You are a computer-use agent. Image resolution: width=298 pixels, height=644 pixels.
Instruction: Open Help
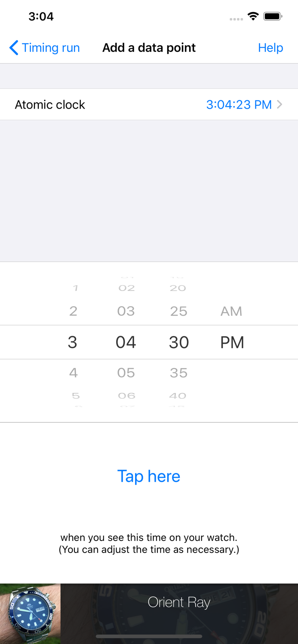[x=270, y=48]
